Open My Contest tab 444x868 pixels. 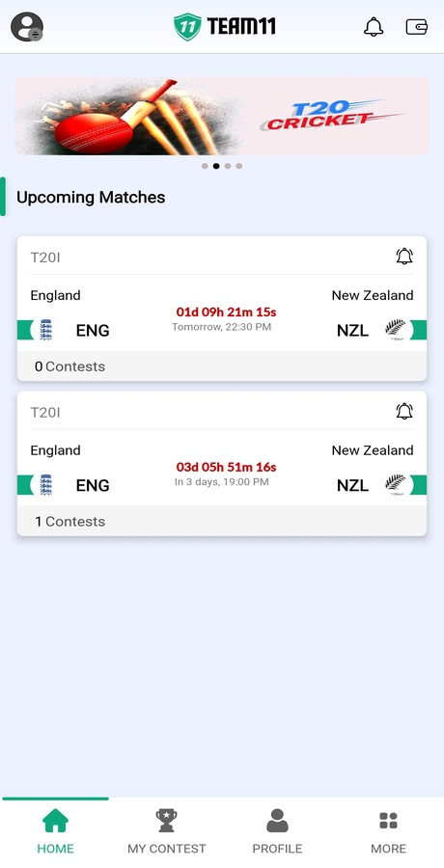click(166, 831)
